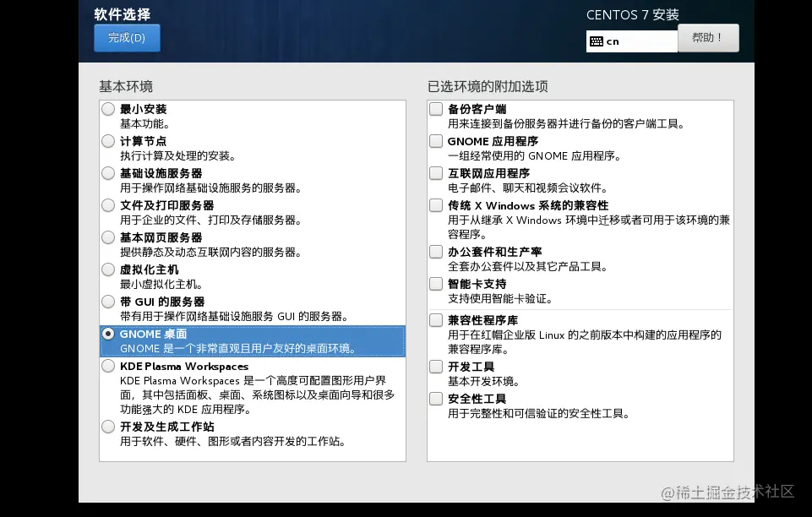The height and width of the screenshot is (517, 812).
Task: Click the text 用于操作网络基础设施服务的服务器。
Action: click(210, 188)
